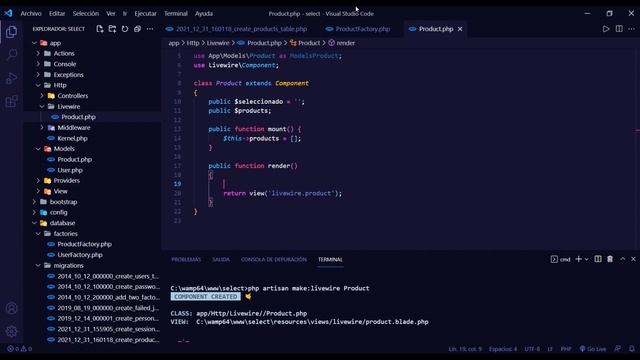
Task: Add a new terminal with plus icon
Action: tap(578, 259)
